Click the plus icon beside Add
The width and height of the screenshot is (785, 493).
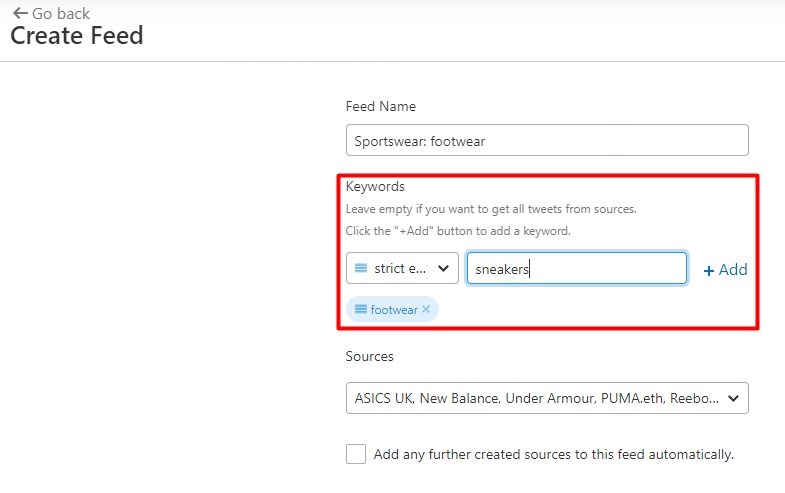point(708,271)
